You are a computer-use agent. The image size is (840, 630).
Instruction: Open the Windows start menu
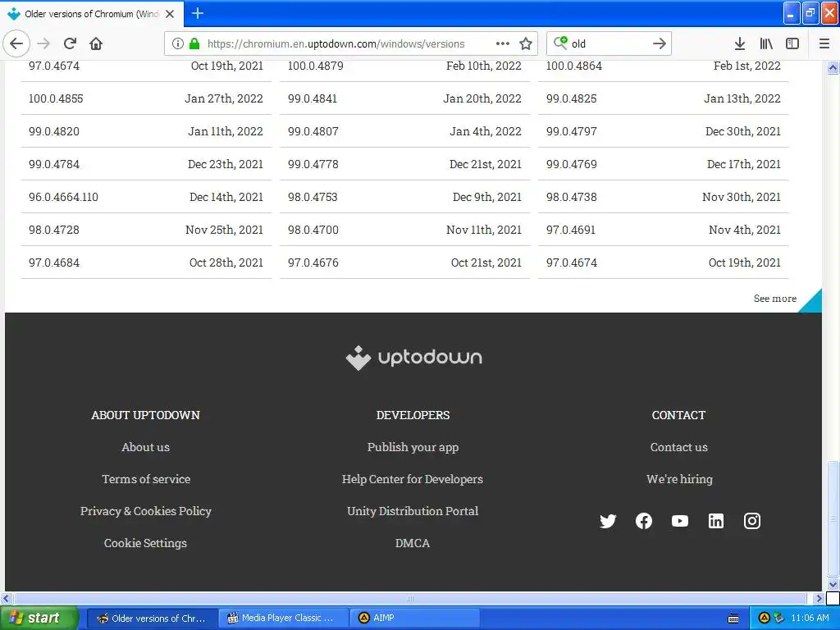click(x=39, y=618)
